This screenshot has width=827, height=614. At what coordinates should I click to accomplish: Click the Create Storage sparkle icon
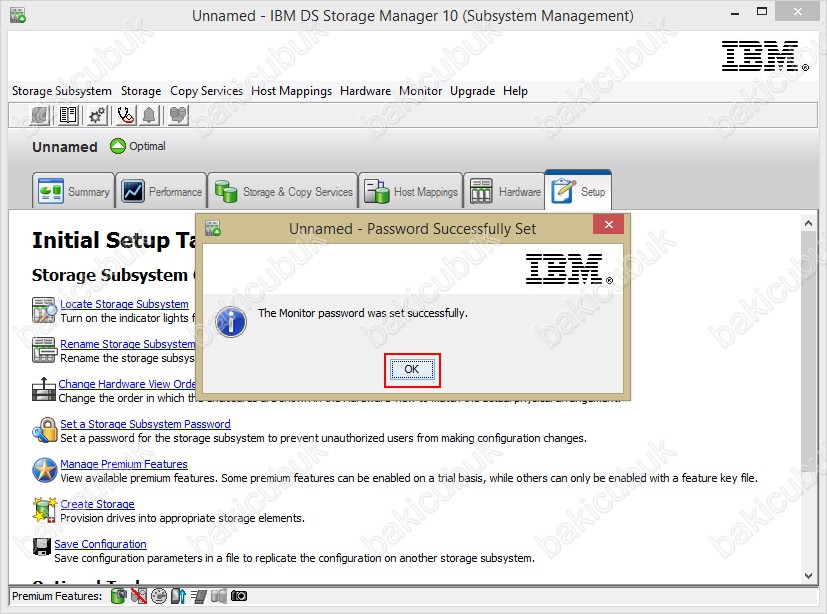pyautogui.click(x=44, y=510)
